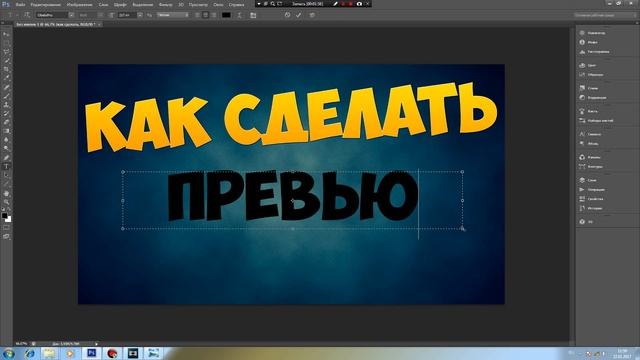Select the Gradient tool
Screen dimensions: 640x360
6,131
